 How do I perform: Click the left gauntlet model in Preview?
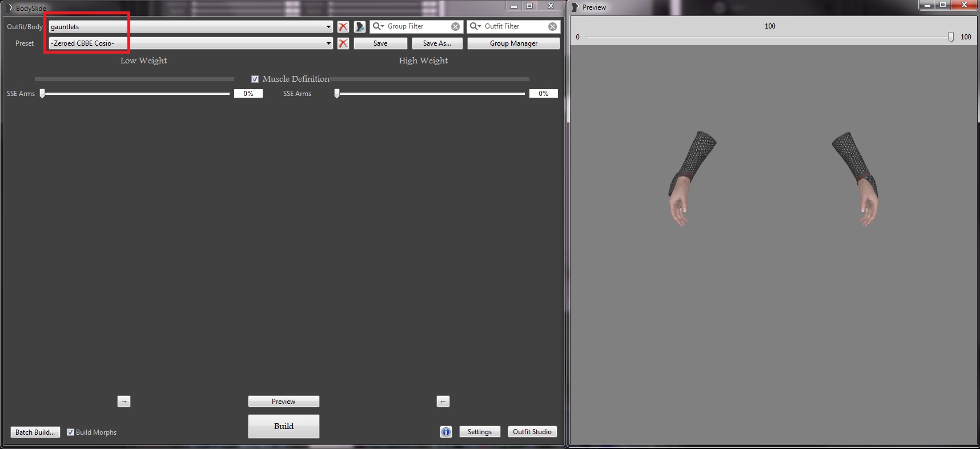tap(692, 178)
